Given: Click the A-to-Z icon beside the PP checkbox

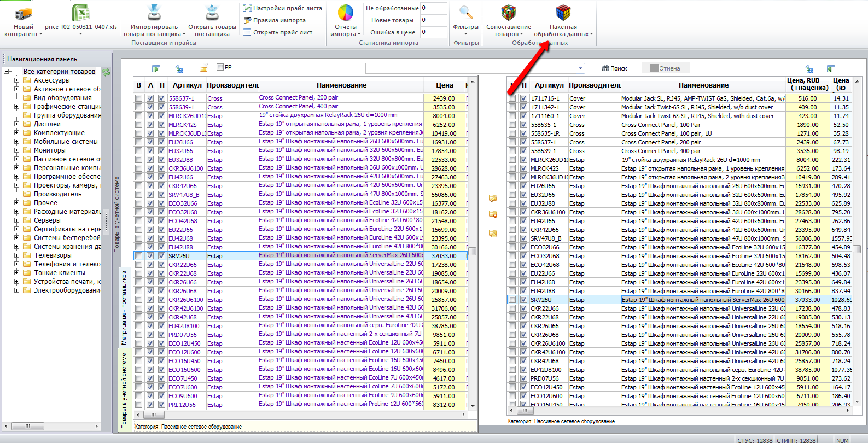Looking at the screenshot, I should [x=179, y=68].
